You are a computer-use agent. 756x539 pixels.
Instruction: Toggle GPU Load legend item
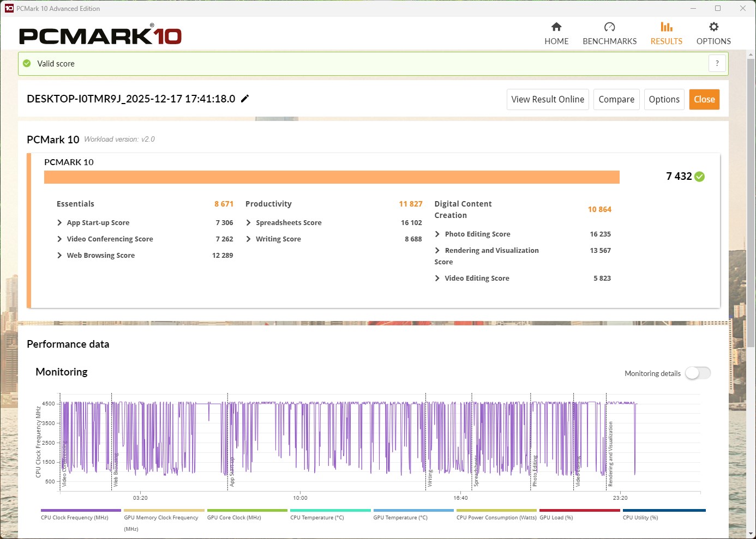(x=556, y=517)
